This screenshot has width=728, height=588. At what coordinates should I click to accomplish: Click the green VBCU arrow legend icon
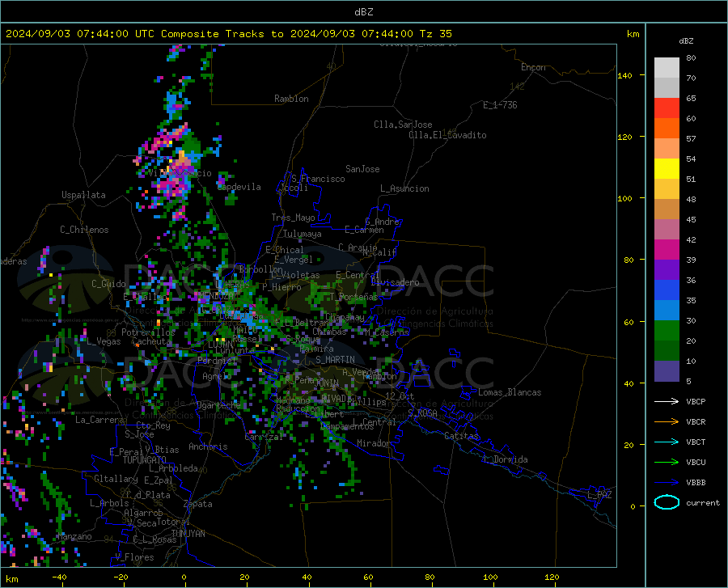tap(667, 463)
